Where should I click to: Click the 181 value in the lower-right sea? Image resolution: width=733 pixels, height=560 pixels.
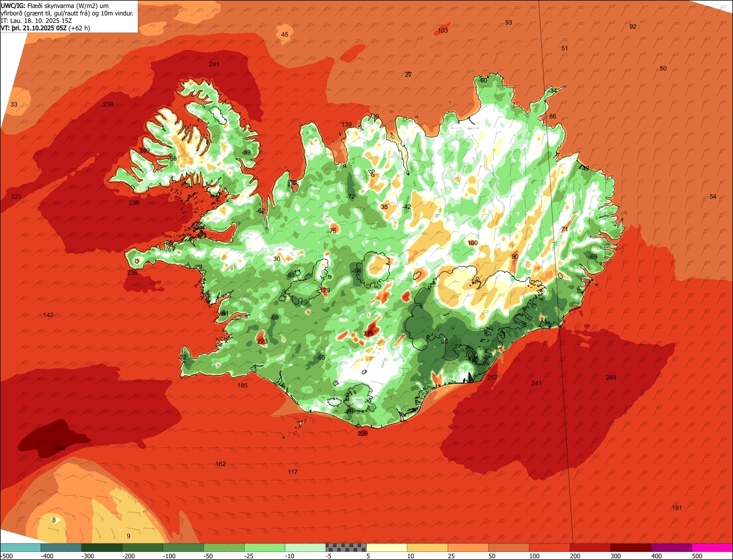(x=677, y=508)
